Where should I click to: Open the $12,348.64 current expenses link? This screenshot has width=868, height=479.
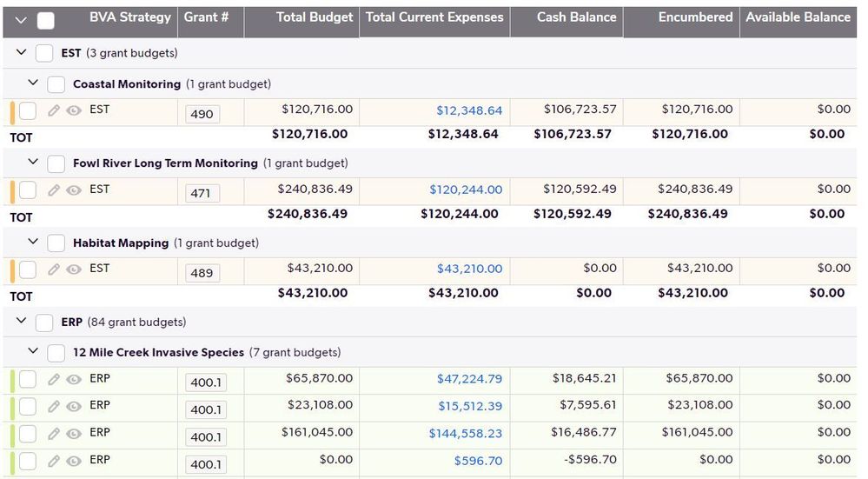point(469,110)
